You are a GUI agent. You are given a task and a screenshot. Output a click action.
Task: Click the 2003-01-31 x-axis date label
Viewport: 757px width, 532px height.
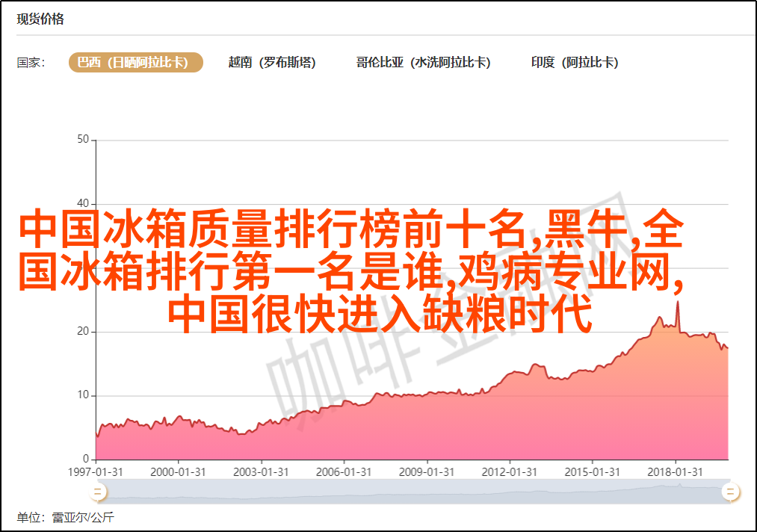pyautogui.click(x=259, y=471)
